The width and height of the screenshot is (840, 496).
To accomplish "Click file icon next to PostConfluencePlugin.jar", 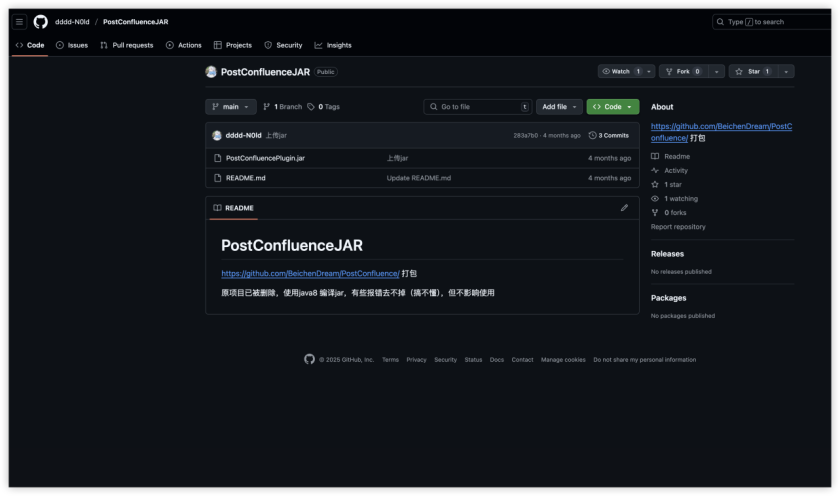I will 218,158.
